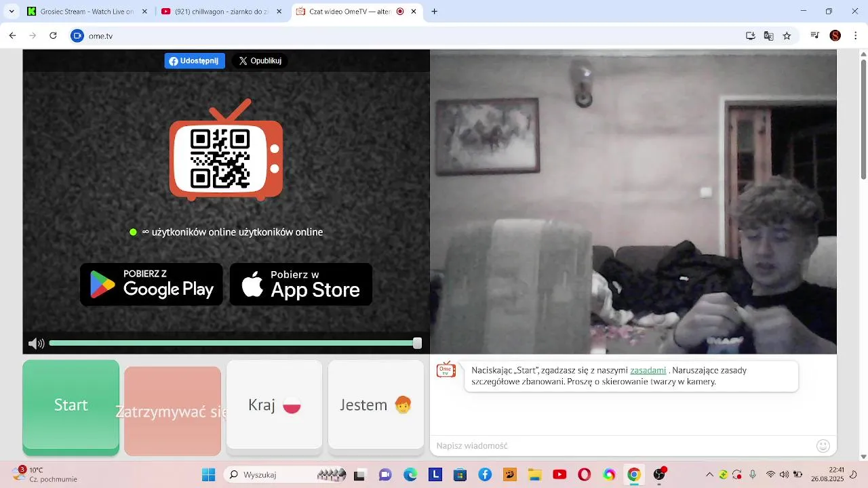
Task: Close the Czat wideo OmeTV tab
Action: 414,12
